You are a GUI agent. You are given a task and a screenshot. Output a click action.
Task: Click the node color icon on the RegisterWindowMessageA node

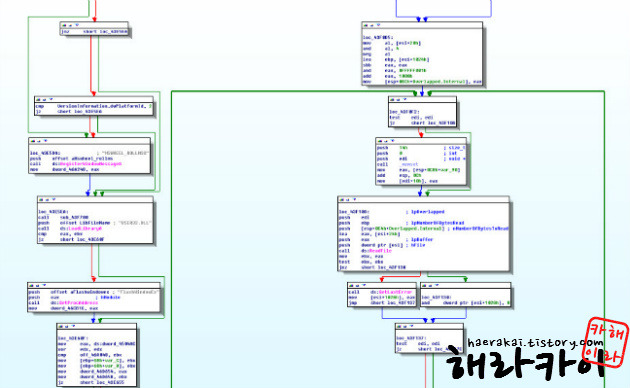pos(33,141)
